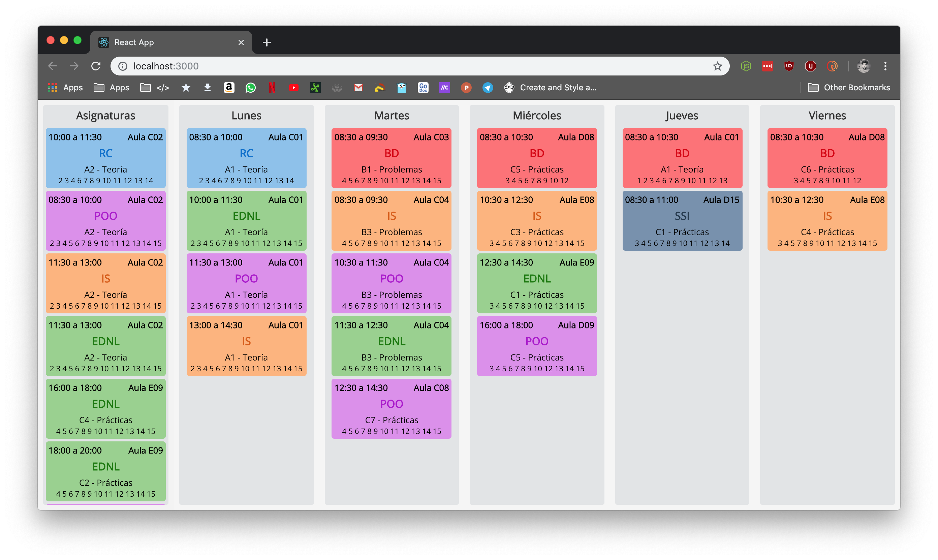Click the Amazon bookmark icon
The height and width of the screenshot is (560, 938).
tap(229, 88)
